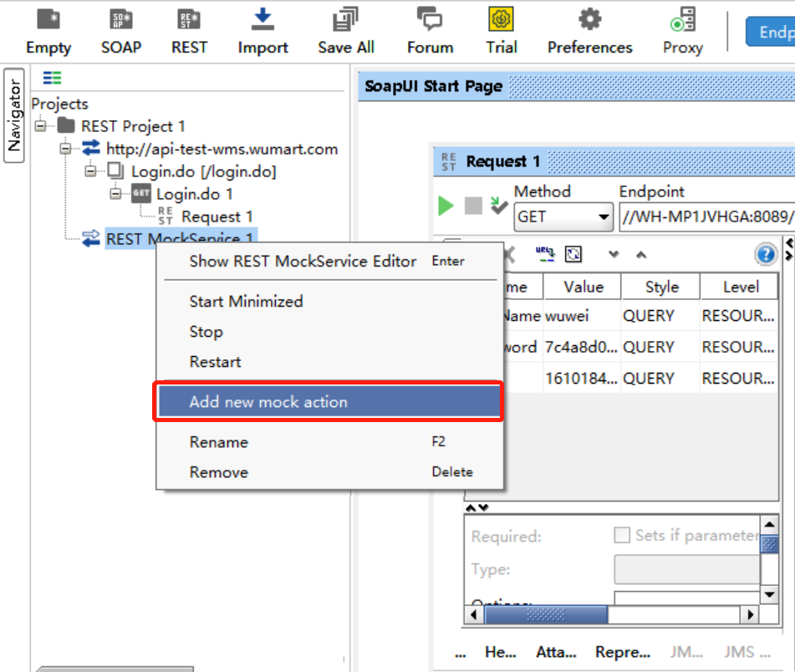This screenshot has height=672, width=795.
Task: Switch to the Atta... bottom tab
Action: 556,652
